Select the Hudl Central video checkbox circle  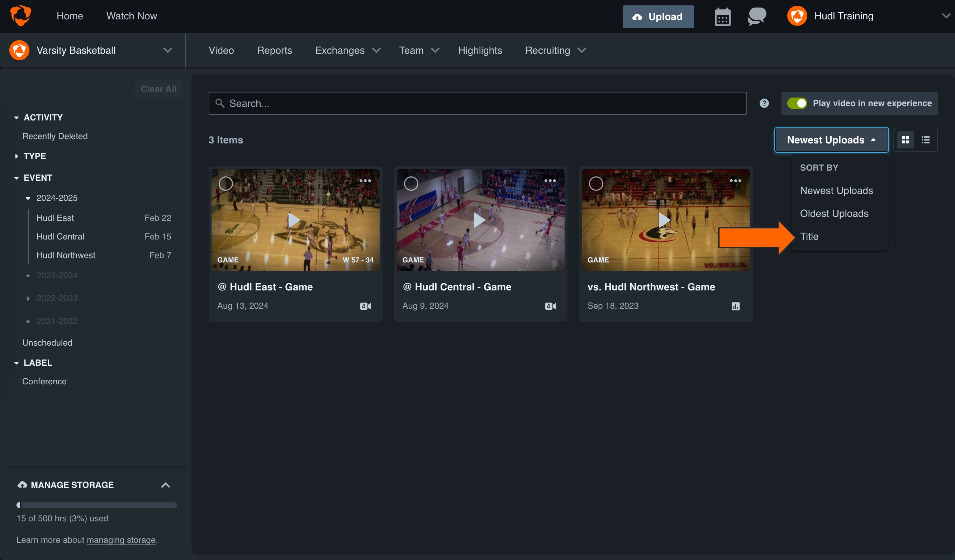point(411,183)
